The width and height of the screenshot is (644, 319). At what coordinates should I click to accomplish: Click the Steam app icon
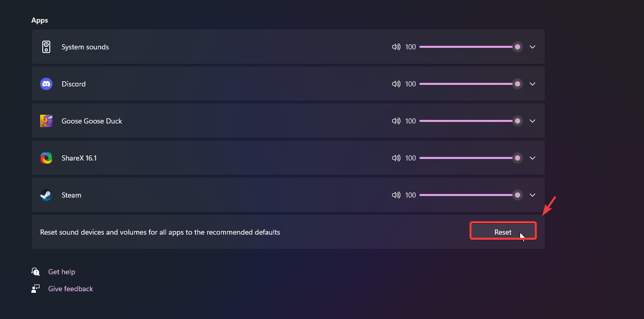click(x=46, y=195)
